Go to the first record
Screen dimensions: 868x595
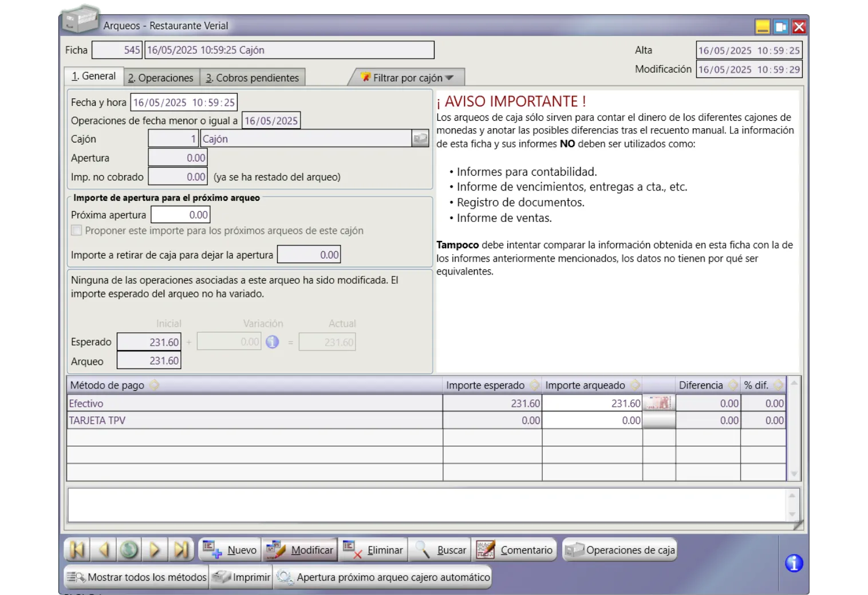(x=77, y=550)
